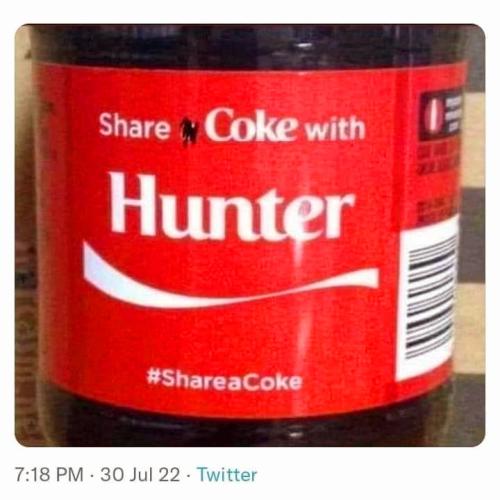Click the white ribbon swoosh graphic
Viewport: 500px width, 500px height.
pos(230,278)
